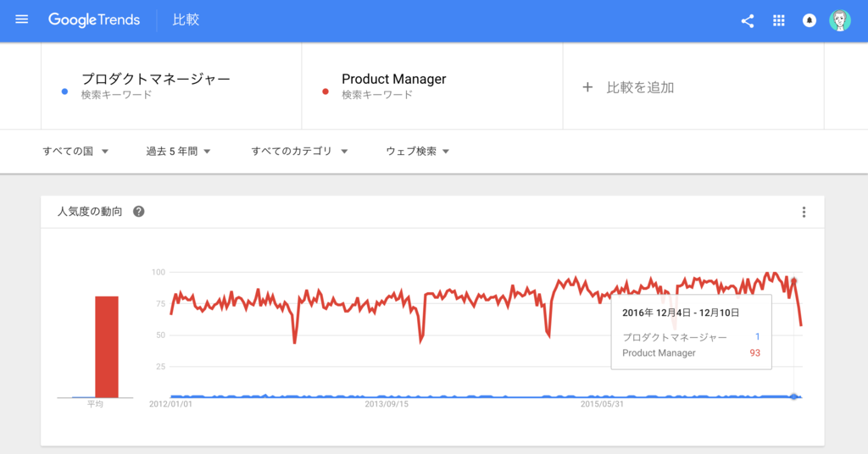Open the notifications bell
Image resolution: width=868 pixels, height=454 pixels.
(810, 20)
